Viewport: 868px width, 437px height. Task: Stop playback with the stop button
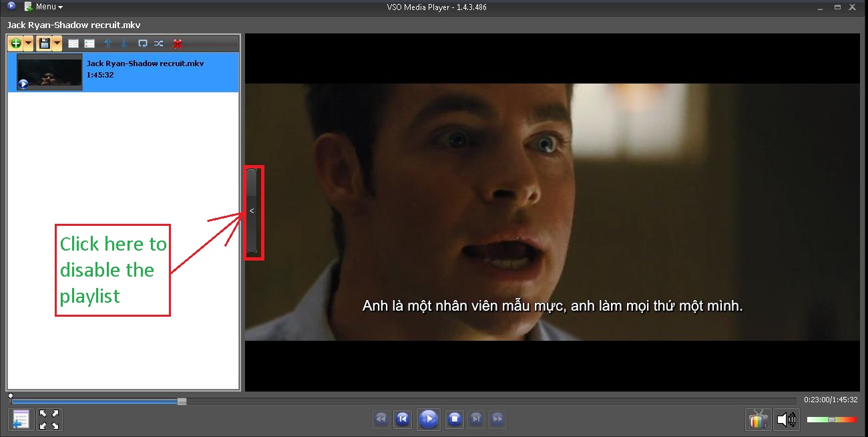click(455, 419)
